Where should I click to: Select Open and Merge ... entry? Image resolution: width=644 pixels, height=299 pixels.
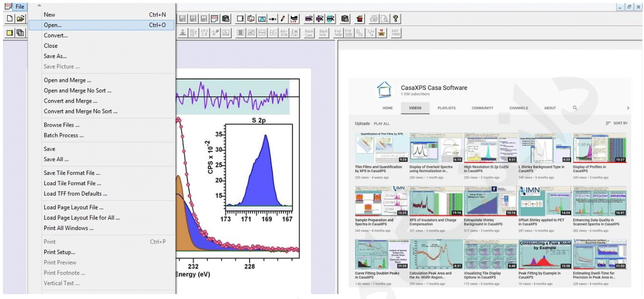101,80
